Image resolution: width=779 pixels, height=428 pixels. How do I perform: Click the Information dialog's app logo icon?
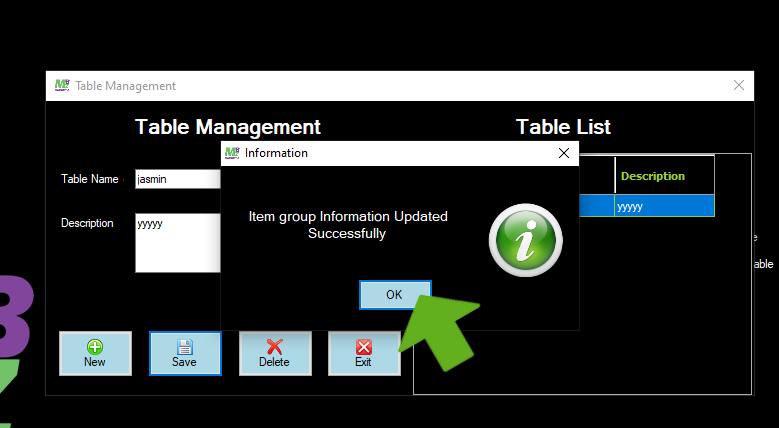(x=232, y=153)
